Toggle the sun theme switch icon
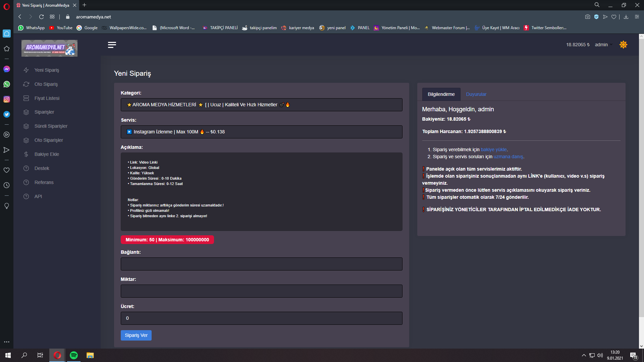Viewport: 644px width, 362px height. (623, 45)
